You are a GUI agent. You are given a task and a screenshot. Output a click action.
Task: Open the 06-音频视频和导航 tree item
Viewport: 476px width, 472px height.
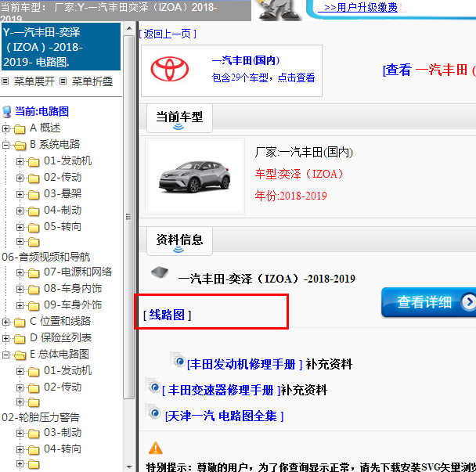pyautogui.click(x=46, y=257)
